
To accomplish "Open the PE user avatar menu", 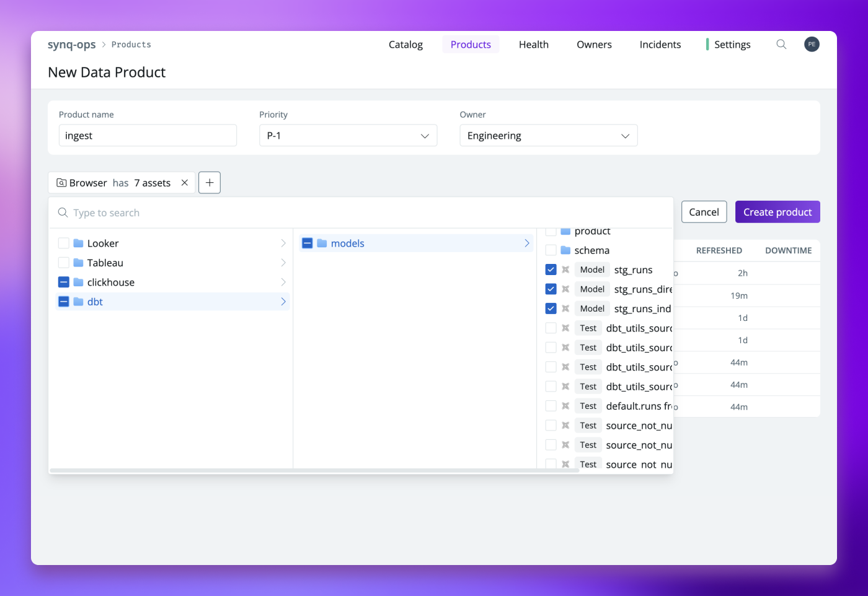I will 812,44.
